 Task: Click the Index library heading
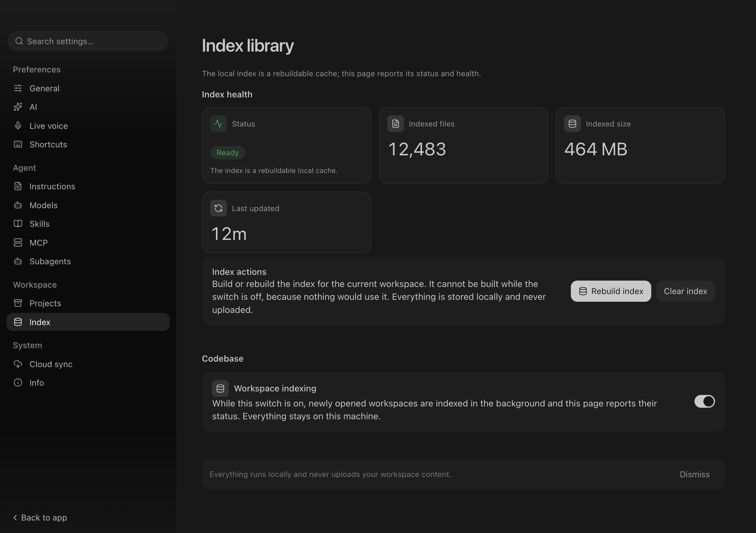248,45
